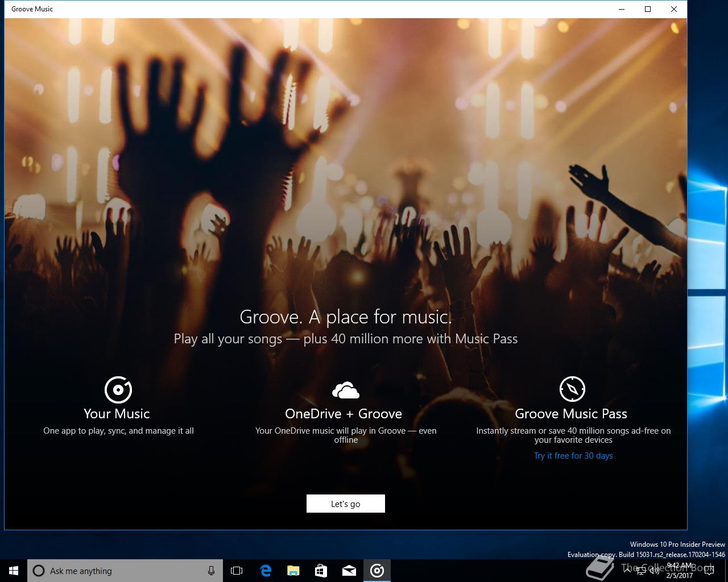Open the Windows Start menu
Image resolution: width=728 pixels, height=582 pixels.
(x=14, y=571)
